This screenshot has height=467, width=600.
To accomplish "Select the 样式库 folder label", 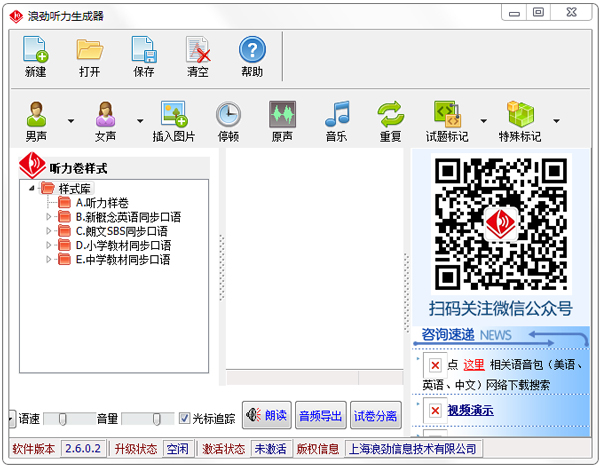I will [75, 188].
